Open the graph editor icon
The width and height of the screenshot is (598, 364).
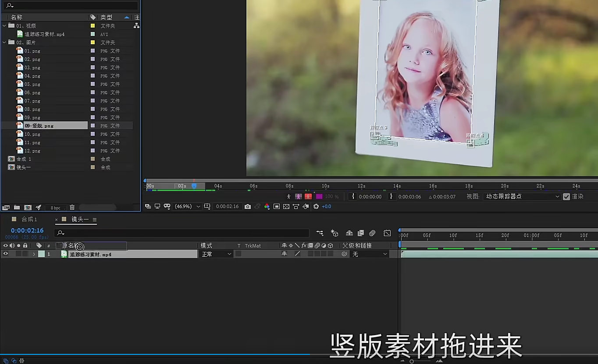387,233
